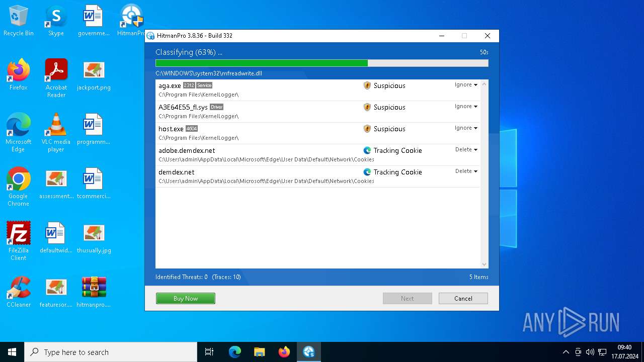Click the Service tag next to aga.exe
Screen dimensions: 644x362
point(204,85)
